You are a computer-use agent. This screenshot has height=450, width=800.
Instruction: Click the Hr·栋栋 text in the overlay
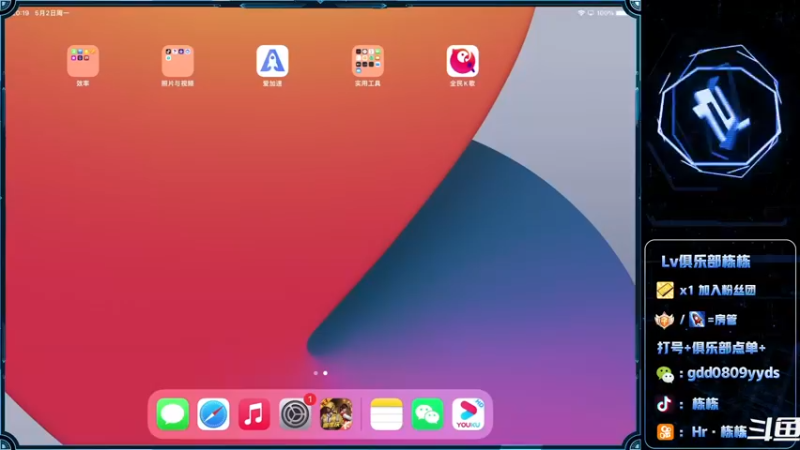[x=719, y=432]
